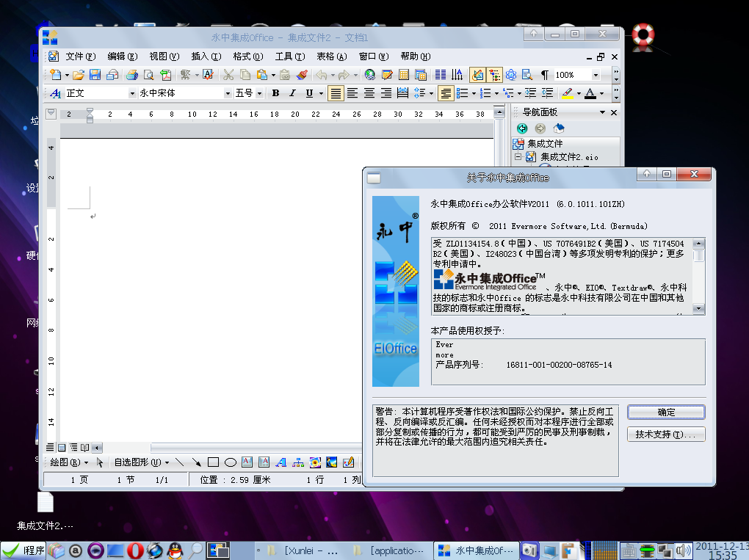The width and height of the screenshot is (749, 560).
Task: Select the rectangle drawing tool
Action: (x=214, y=462)
